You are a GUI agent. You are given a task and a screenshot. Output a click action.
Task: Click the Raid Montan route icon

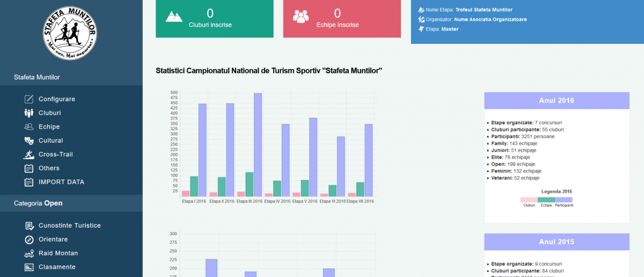(29, 253)
